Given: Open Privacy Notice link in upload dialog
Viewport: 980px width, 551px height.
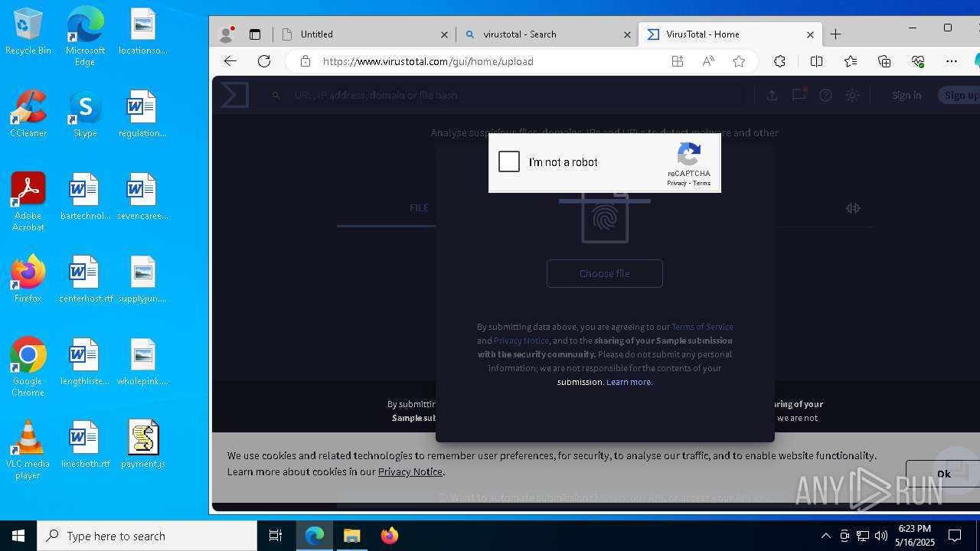Looking at the screenshot, I should click(x=521, y=341).
